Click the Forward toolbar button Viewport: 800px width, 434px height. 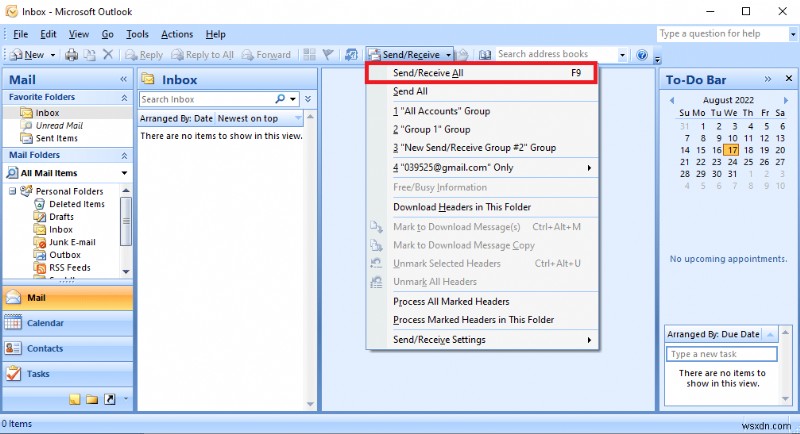tap(266, 55)
